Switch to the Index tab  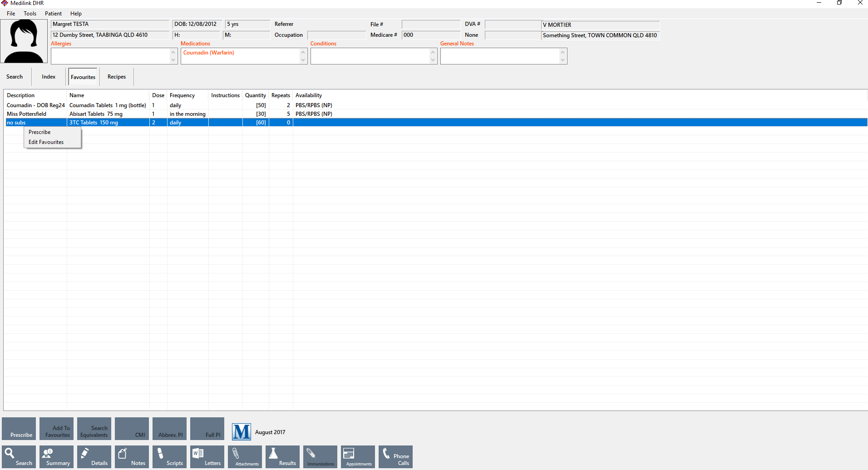click(49, 77)
